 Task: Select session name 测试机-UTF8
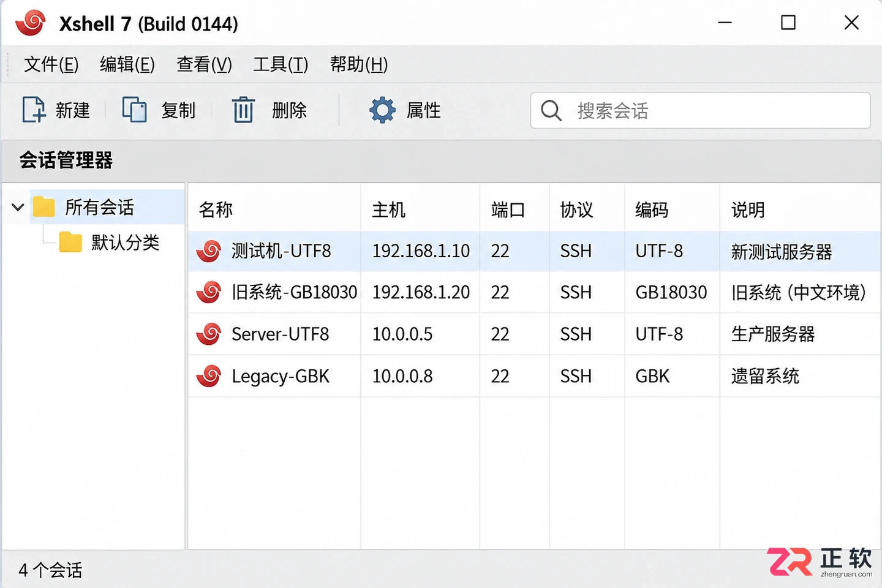click(281, 251)
